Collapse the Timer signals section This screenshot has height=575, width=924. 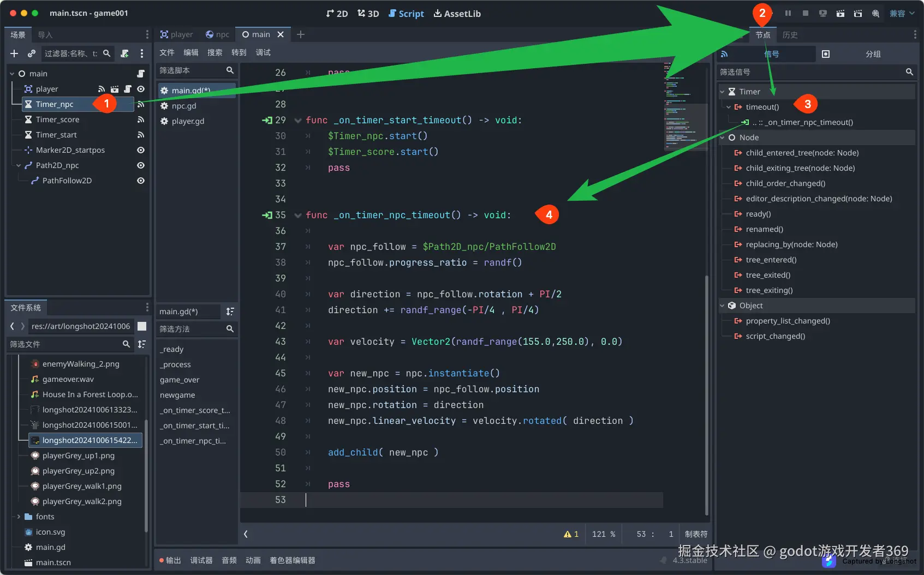[722, 92]
